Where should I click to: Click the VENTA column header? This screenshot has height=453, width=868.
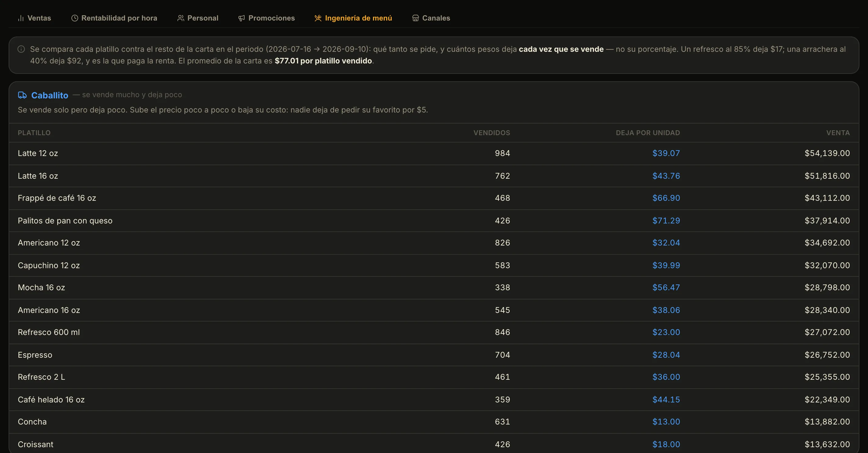pos(838,133)
